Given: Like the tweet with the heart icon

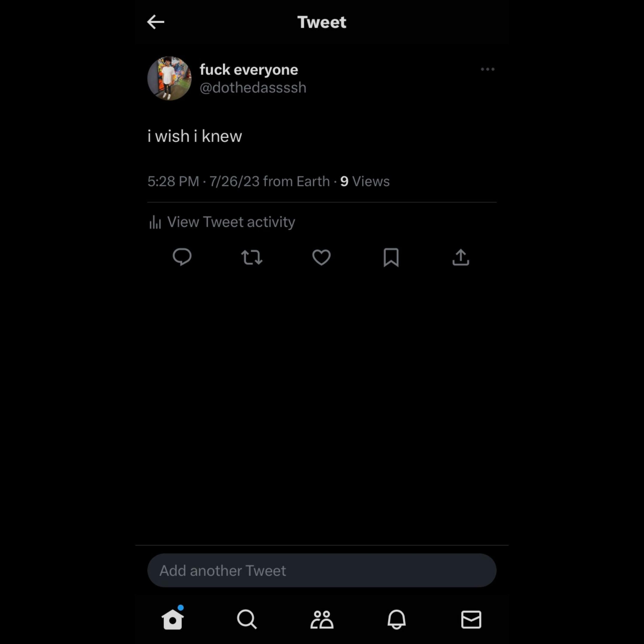Looking at the screenshot, I should coord(321,257).
